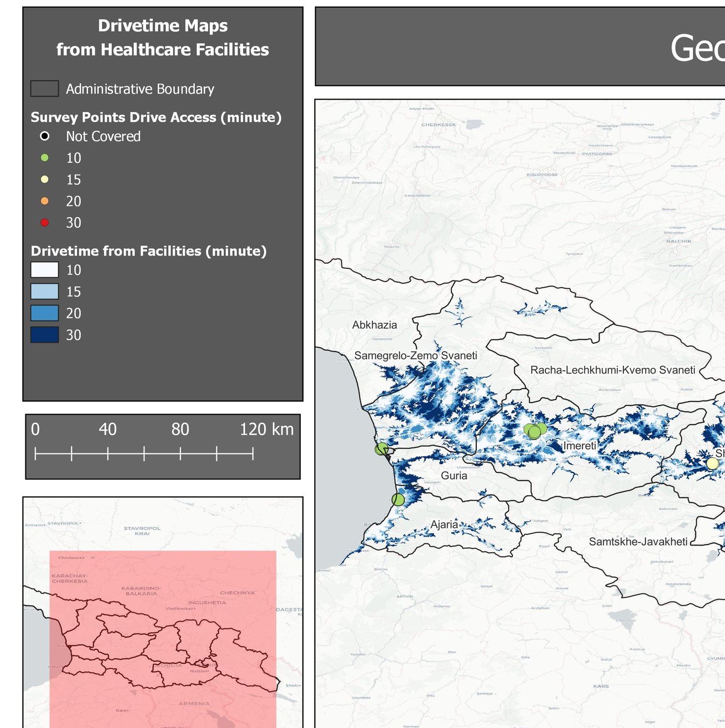Click the Not Covered survey point symbol
The height and width of the screenshot is (728, 725).
point(45,136)
